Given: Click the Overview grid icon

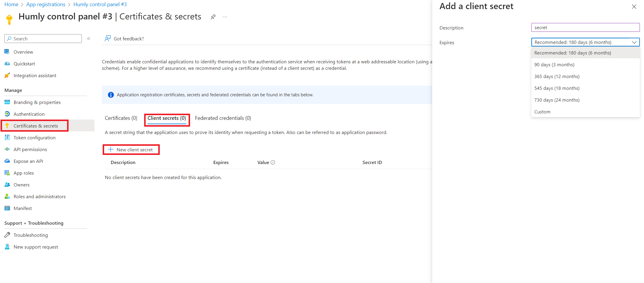Looking at the screenshot, I should tap(7, 52).
